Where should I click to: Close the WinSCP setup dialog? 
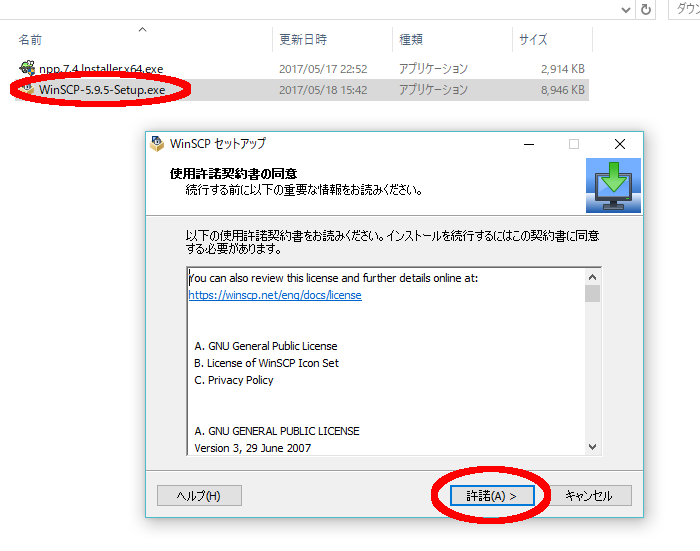(620, 144)
